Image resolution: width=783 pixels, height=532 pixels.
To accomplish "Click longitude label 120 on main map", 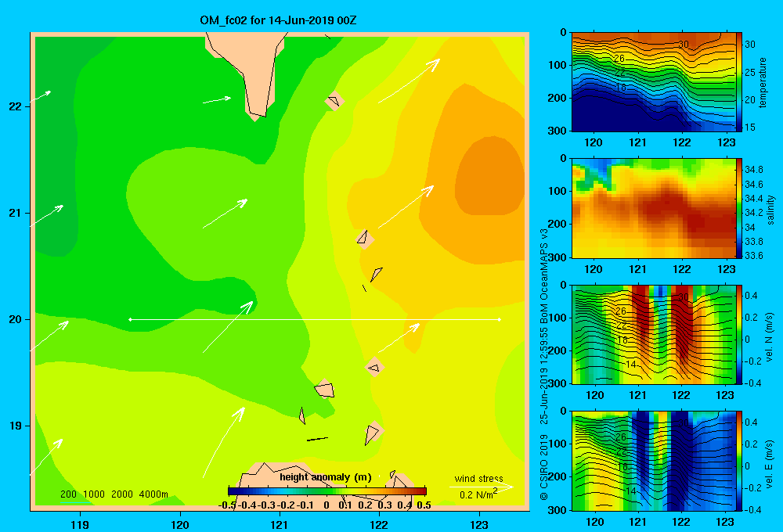I will point(180,524).
